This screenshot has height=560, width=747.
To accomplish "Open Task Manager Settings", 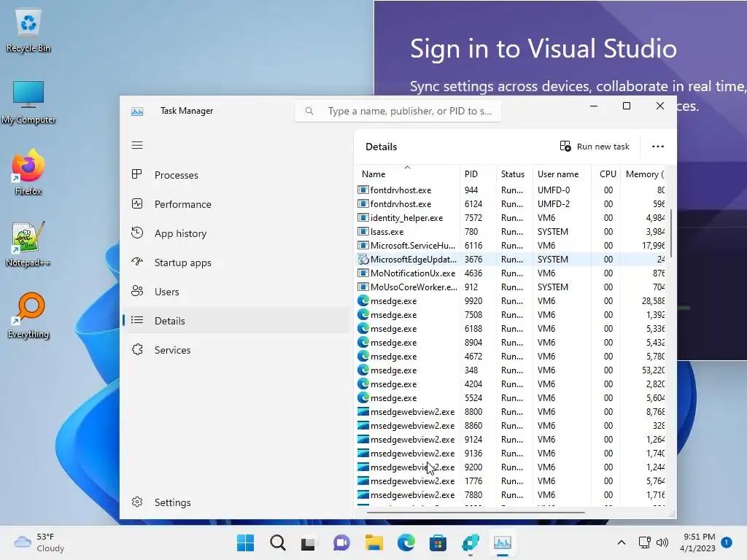I will click(x=236, y=502).
